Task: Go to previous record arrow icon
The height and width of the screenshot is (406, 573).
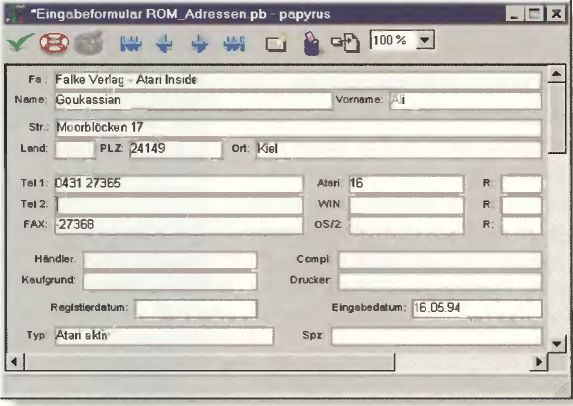Action: [164, 43]
